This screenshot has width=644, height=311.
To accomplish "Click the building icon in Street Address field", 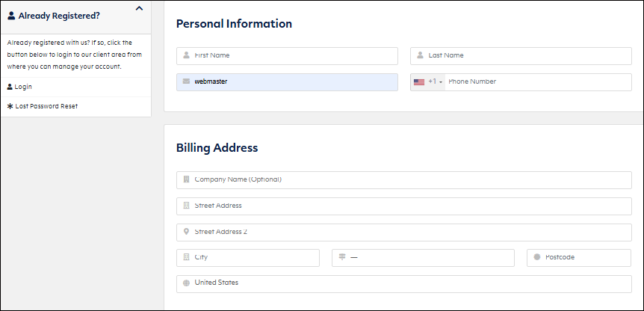I will click(x=186, y=206).
